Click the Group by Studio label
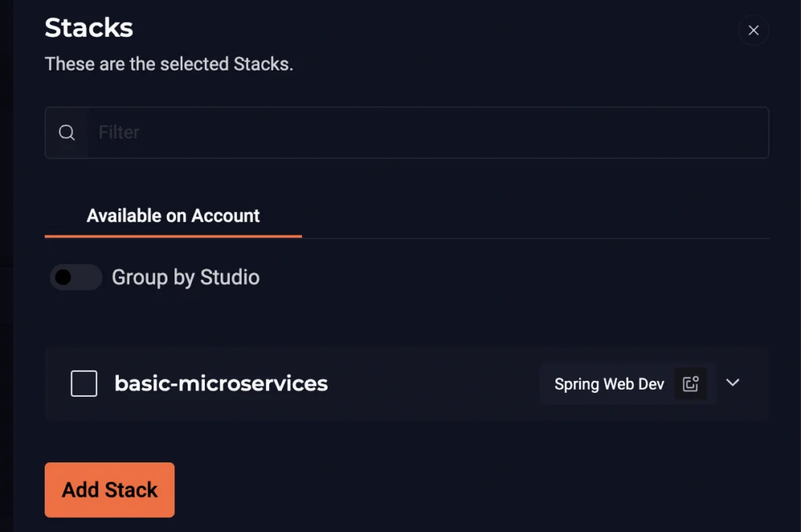 coord(185,278)
